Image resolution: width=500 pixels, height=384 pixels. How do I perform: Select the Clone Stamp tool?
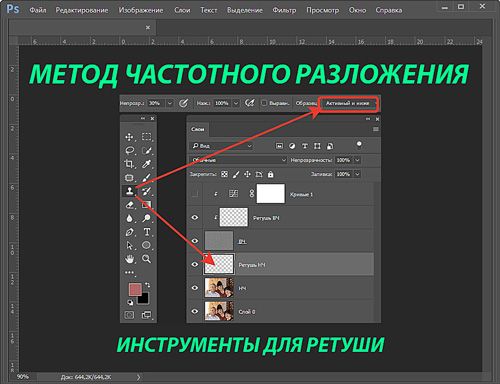[x=129, y=191]
